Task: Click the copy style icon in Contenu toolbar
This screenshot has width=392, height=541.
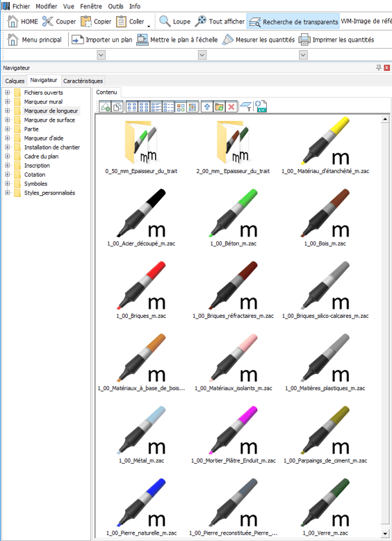Action: tap(117, 107)
